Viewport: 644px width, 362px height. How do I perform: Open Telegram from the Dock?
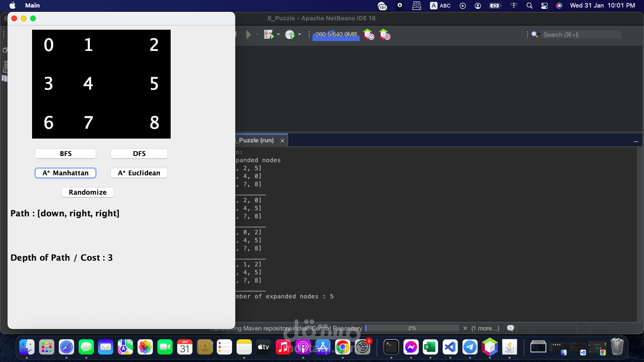click(470, 347)
